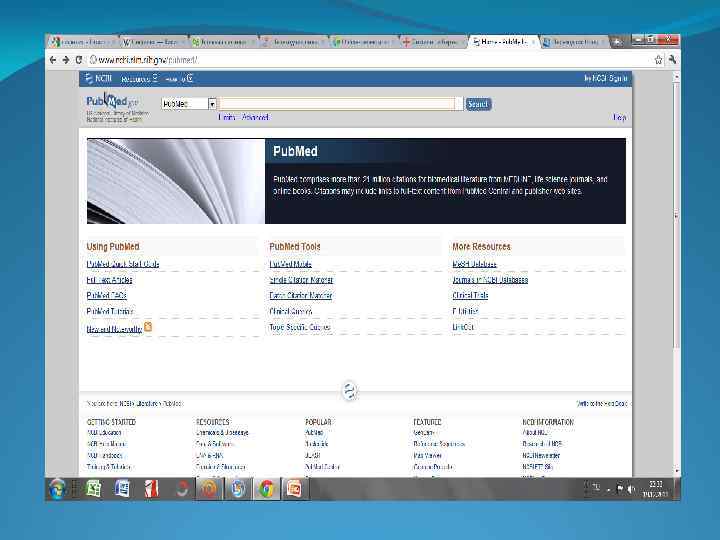Image resolution: width=720 pixels, height=540 pixels.
Task: Click the browser forward arrow
Action: tap(66, 60)
